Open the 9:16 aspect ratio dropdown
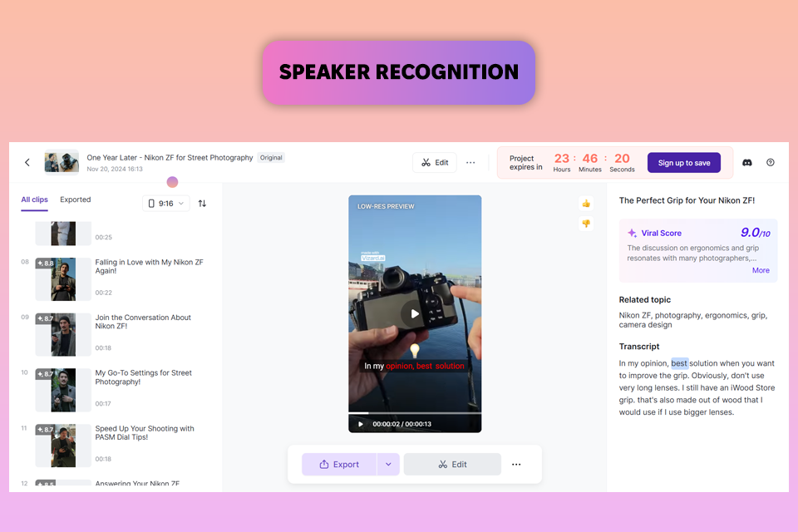 click(166, 203)
